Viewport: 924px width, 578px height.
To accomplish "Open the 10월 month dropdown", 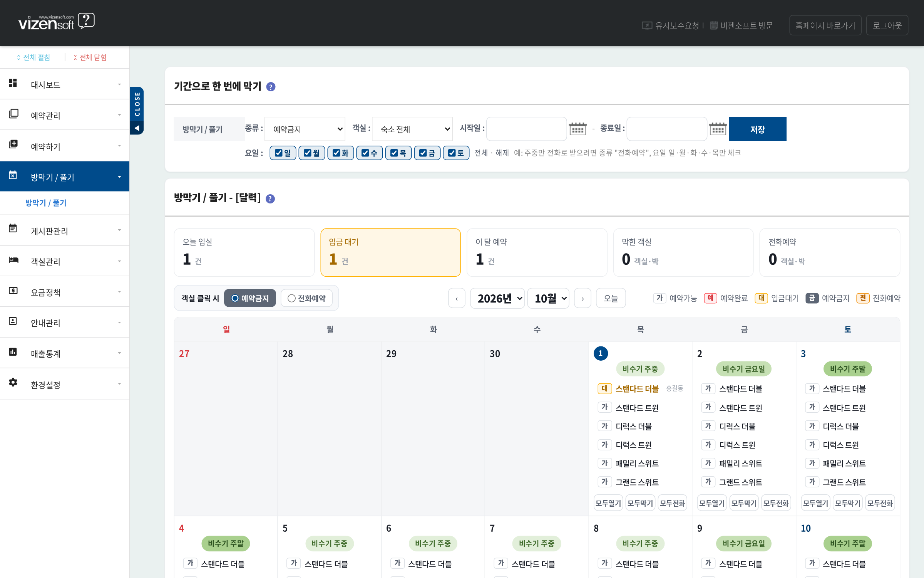I will [x=548, y=298].
